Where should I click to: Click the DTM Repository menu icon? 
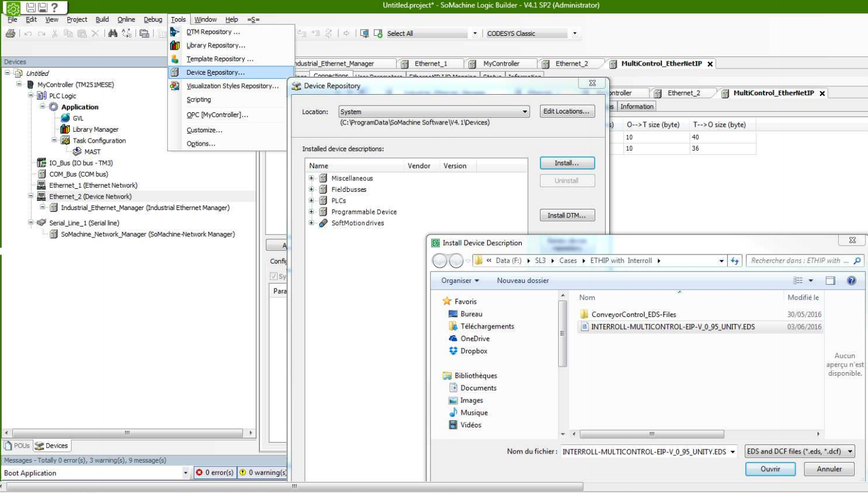[x=175, y=32]
